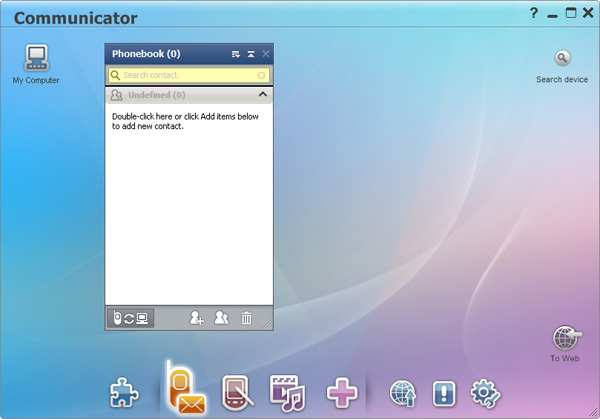The image size is (600, 419).
Task: Close the Communicator window
Action: point(588,13)
